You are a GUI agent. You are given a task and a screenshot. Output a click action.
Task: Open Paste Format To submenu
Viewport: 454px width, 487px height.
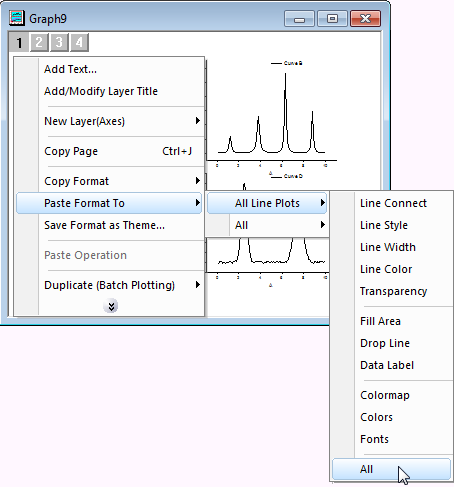click(109, 203)
